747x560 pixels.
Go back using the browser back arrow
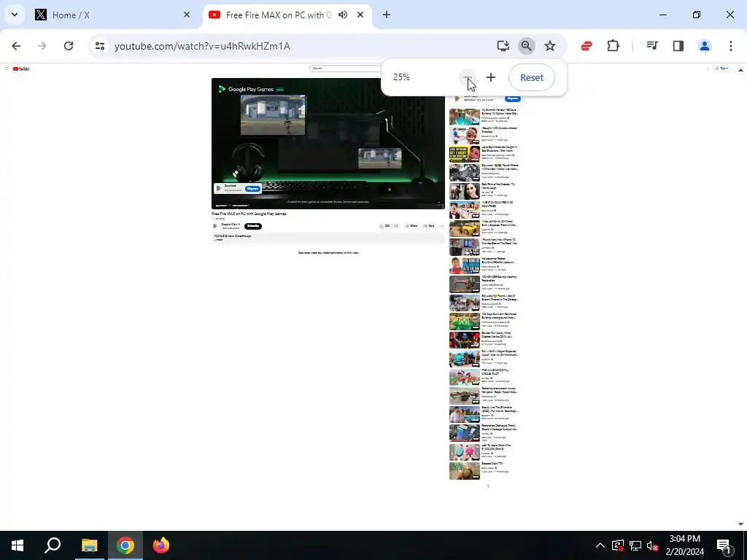[x=16, y=46]
